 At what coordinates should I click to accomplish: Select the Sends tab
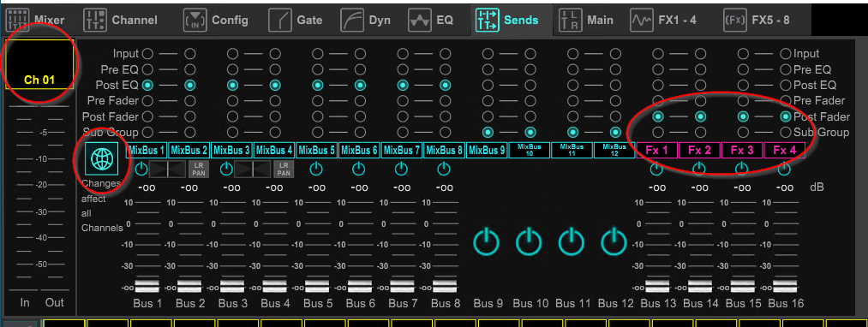[x=507, y=21]
